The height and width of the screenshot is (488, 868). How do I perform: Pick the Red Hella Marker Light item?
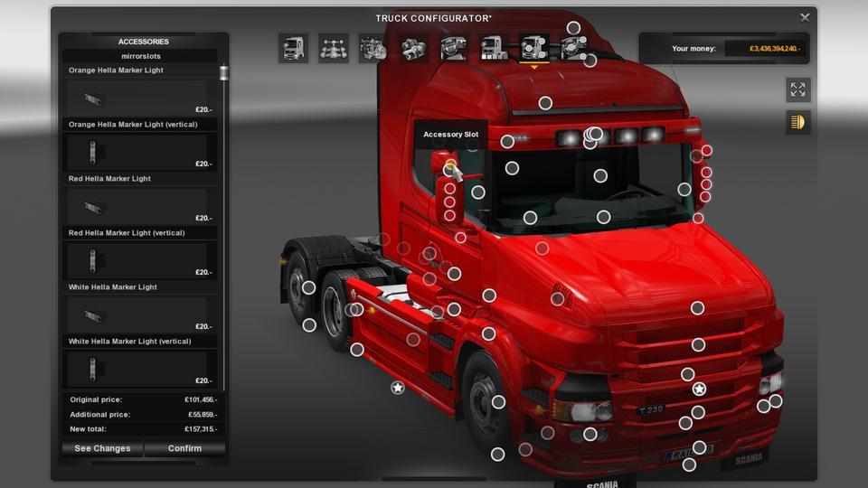coord(137,206)
